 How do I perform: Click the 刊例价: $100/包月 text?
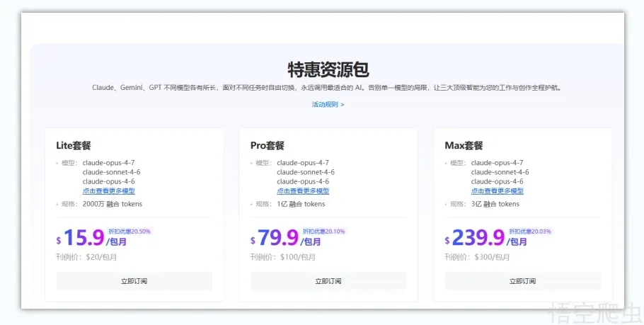pyautogui.click(x=283, y=257)
